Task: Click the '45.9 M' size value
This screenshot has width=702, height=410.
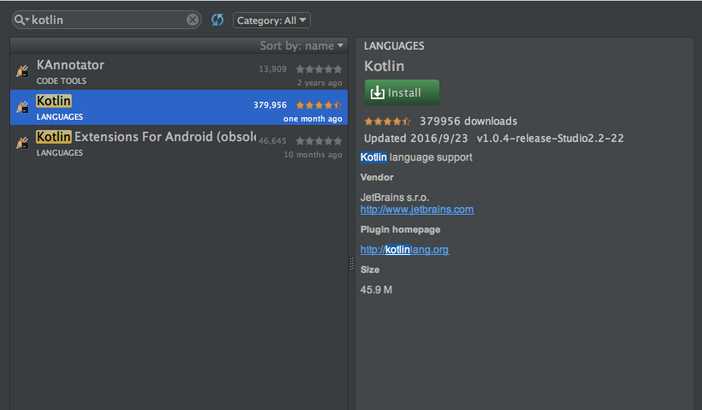Action: 376,290
